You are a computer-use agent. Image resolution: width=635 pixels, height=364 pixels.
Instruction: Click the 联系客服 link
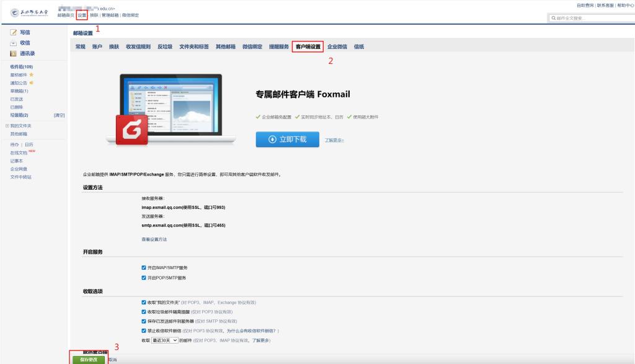605,6
